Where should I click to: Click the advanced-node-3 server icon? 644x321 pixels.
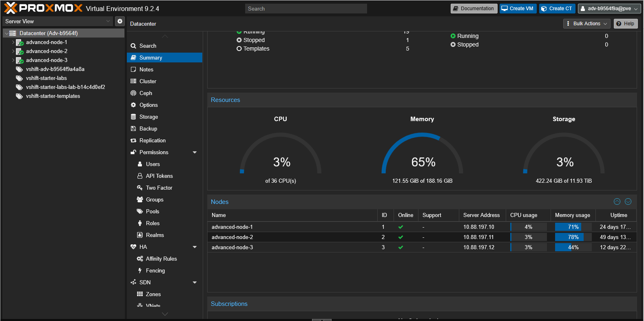click(x=20, y=60)
